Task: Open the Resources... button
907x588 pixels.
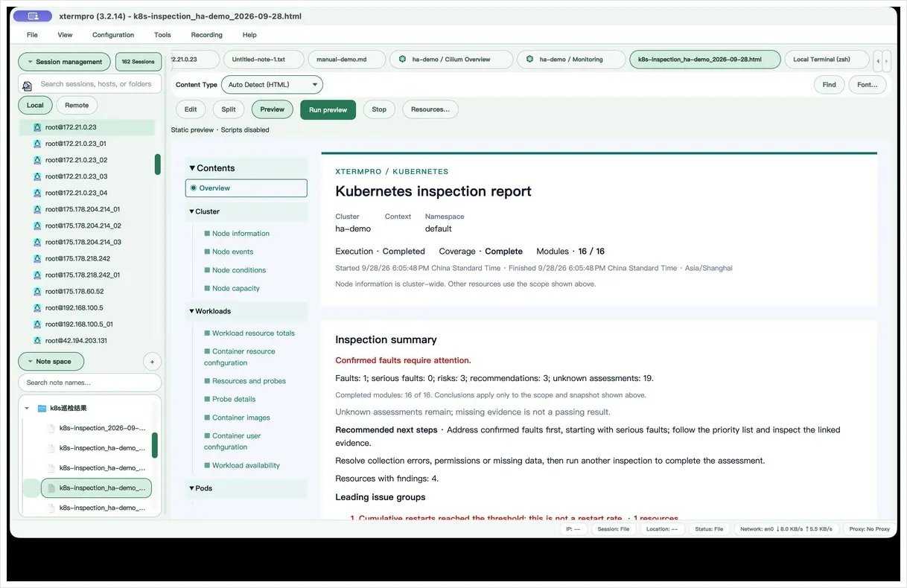Action: pyautogui.click(x=430, y=109)
